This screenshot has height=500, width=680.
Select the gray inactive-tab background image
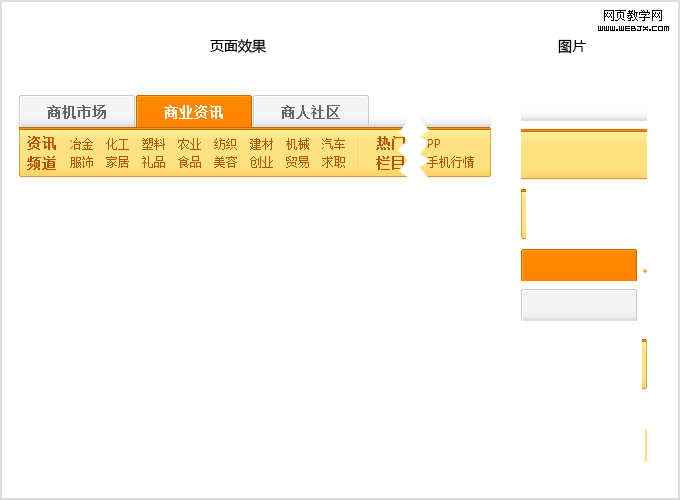pos(579,305)
